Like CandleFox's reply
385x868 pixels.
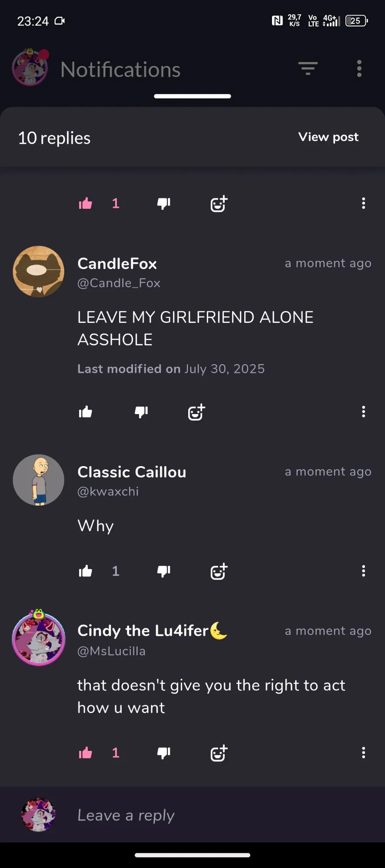click(86, 412)
